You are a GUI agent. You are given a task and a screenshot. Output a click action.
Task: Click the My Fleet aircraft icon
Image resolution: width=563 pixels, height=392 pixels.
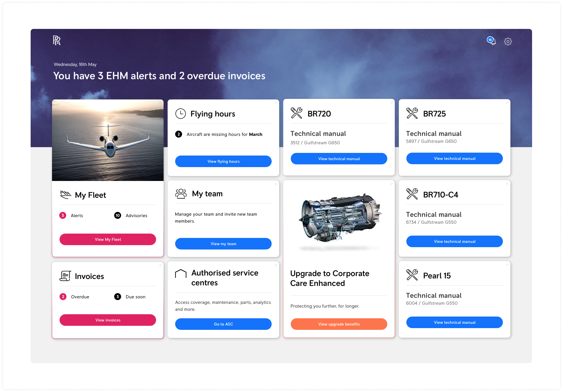pos(66,195)
